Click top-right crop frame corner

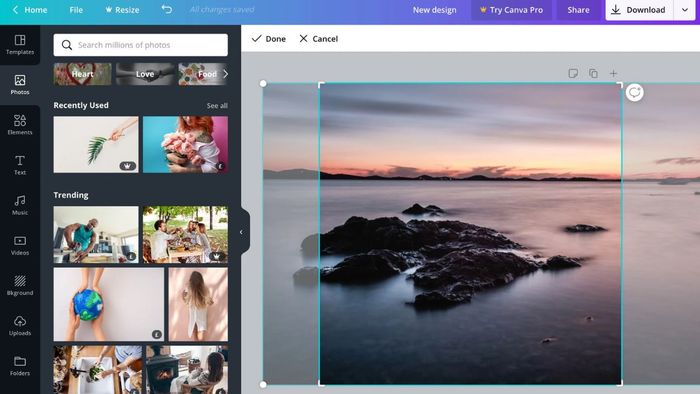tap(621, 84)
